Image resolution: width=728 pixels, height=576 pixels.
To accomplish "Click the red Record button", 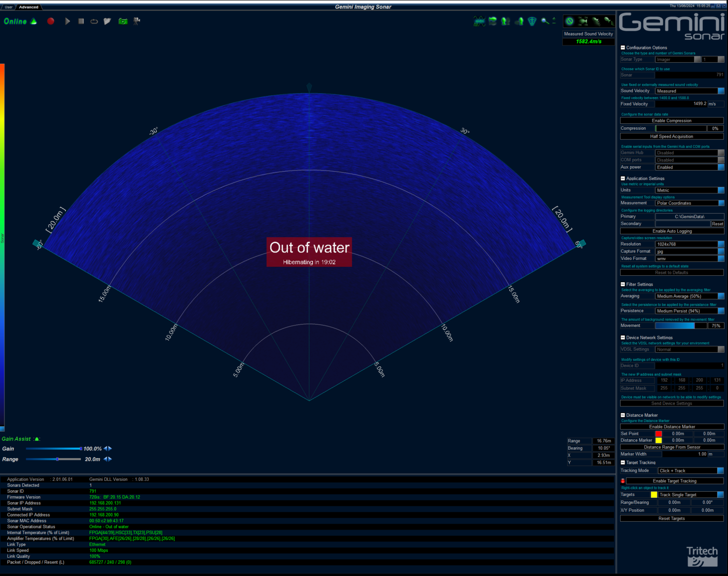I will click(51, 21).
